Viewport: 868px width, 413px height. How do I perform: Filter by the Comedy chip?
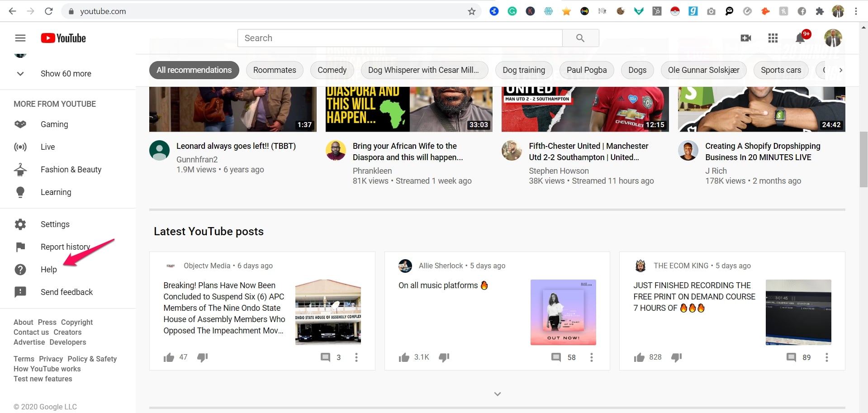coord(332,70)
